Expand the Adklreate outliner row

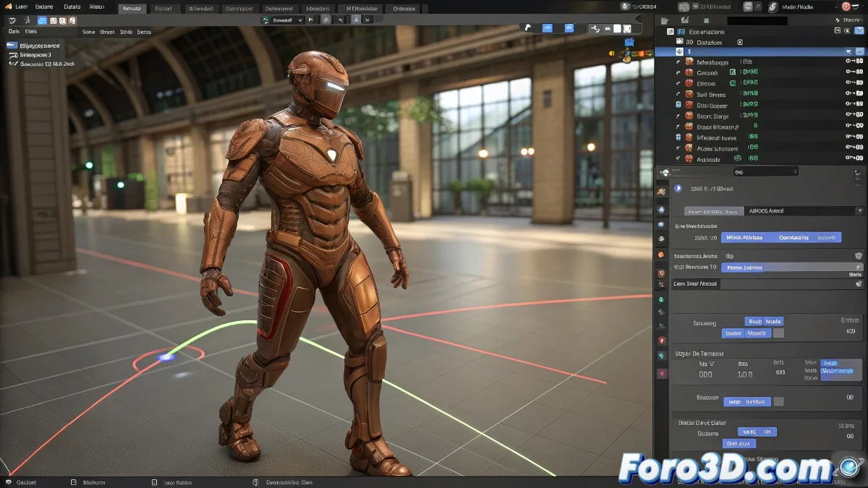(x=678, y=159)
